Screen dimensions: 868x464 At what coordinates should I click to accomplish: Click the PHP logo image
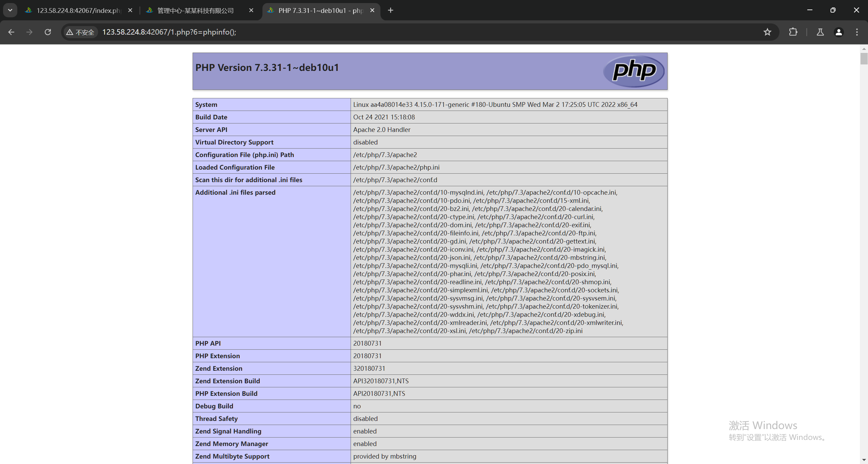[633, 71]
